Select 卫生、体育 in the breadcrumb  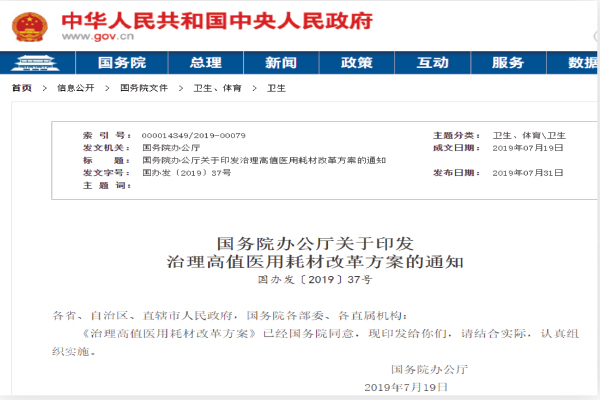coord(217,88)
